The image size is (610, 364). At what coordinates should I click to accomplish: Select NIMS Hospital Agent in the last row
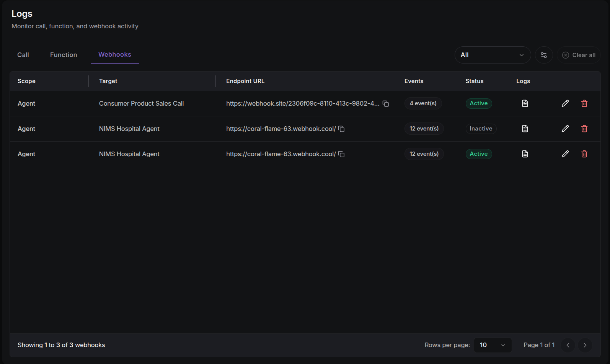pos(129,154)
